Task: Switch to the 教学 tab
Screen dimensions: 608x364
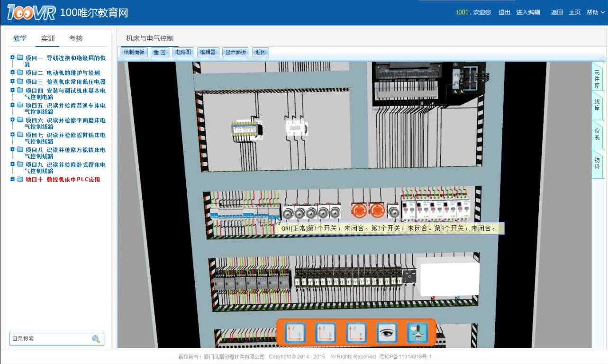Action: point(20,38)
